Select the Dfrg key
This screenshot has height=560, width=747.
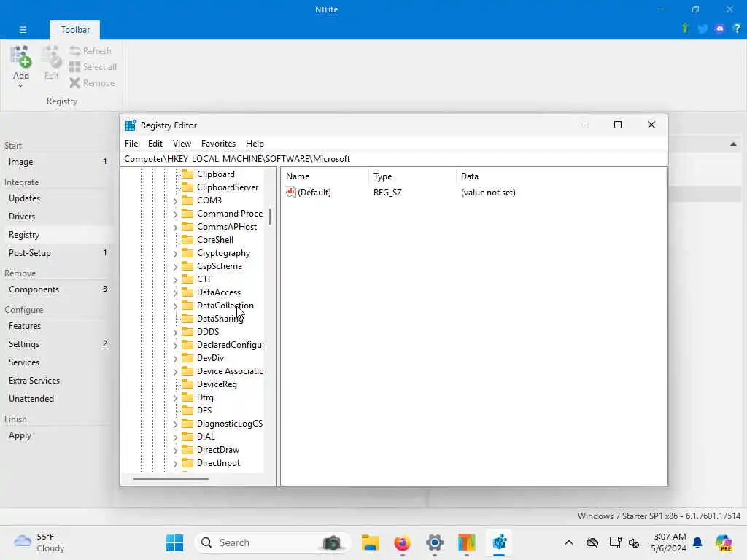[x=205, y=397]
